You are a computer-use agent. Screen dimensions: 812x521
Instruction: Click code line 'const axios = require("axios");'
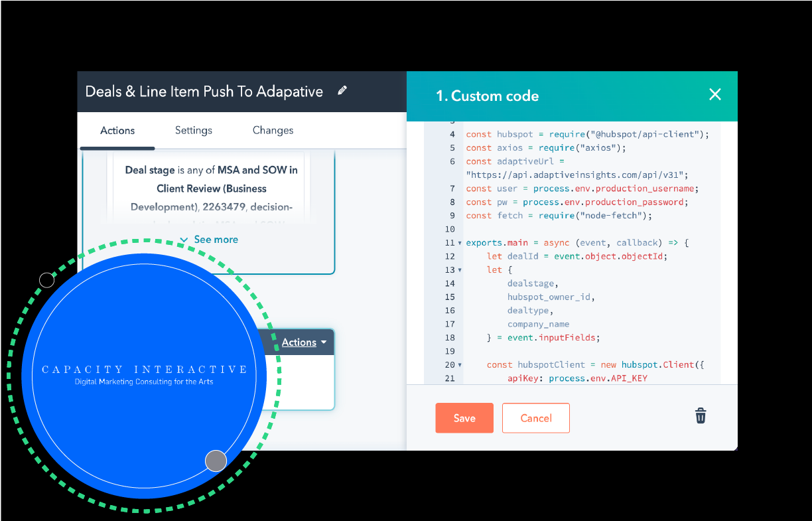coord(546,148)
